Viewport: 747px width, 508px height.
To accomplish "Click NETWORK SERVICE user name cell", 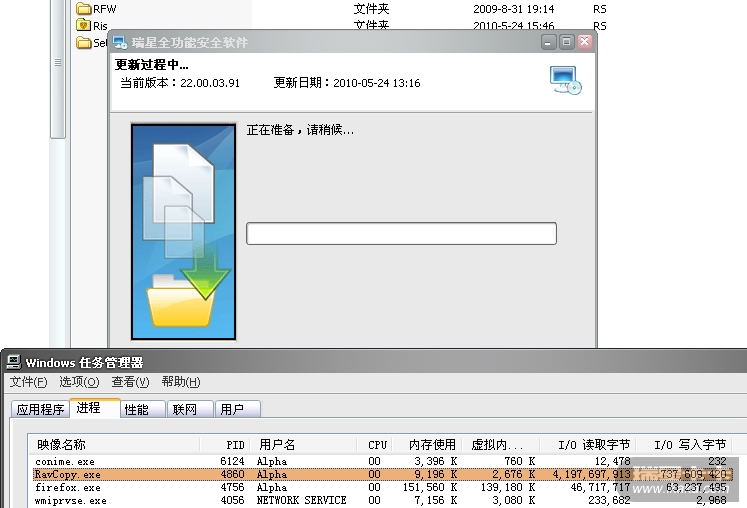I will 302,500.
